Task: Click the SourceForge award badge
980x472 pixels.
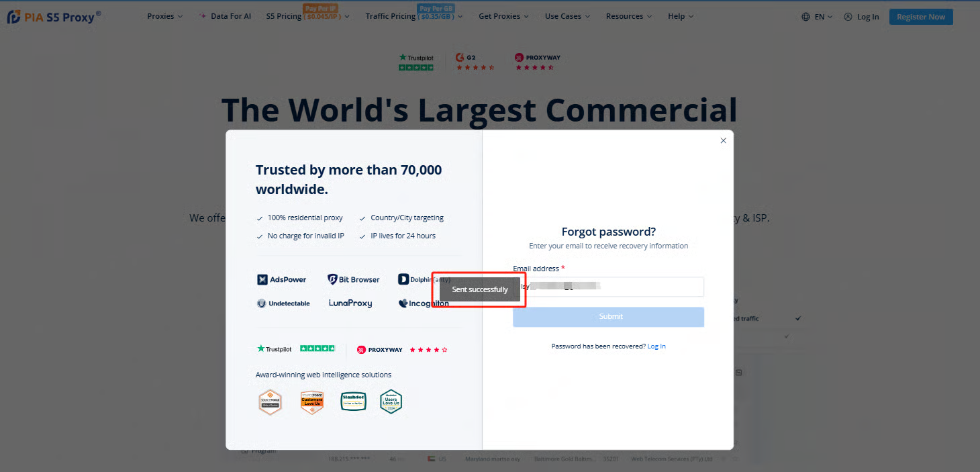Action: [270, 402]
